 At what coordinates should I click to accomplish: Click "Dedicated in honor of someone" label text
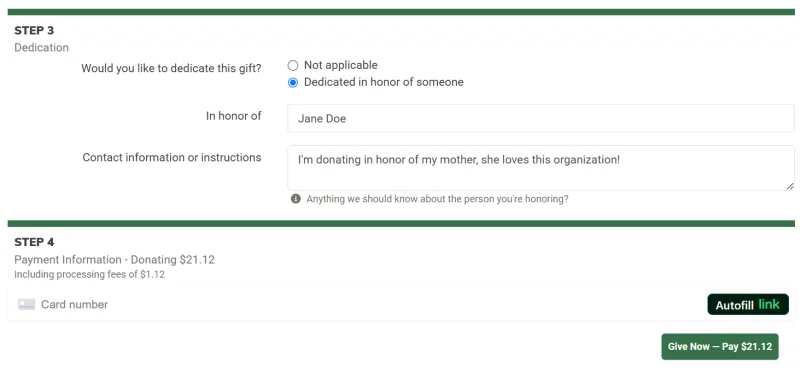(x=384, y=82)
